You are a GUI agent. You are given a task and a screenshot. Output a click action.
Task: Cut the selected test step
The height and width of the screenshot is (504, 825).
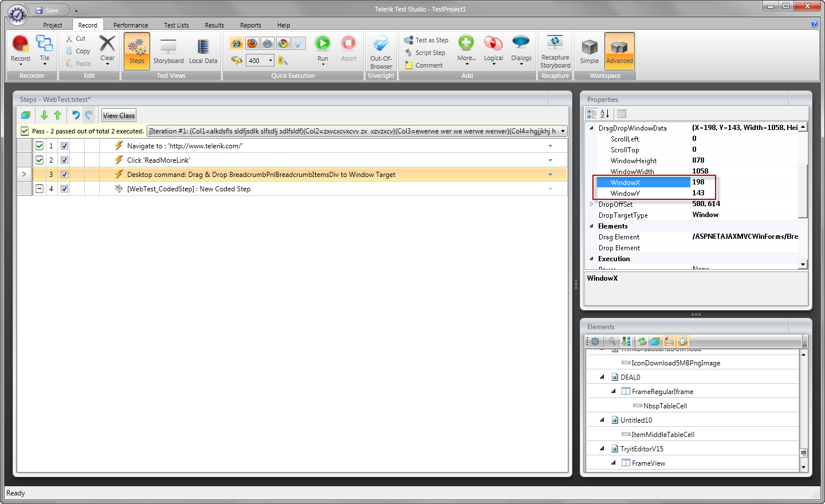[x=76, y=38]
